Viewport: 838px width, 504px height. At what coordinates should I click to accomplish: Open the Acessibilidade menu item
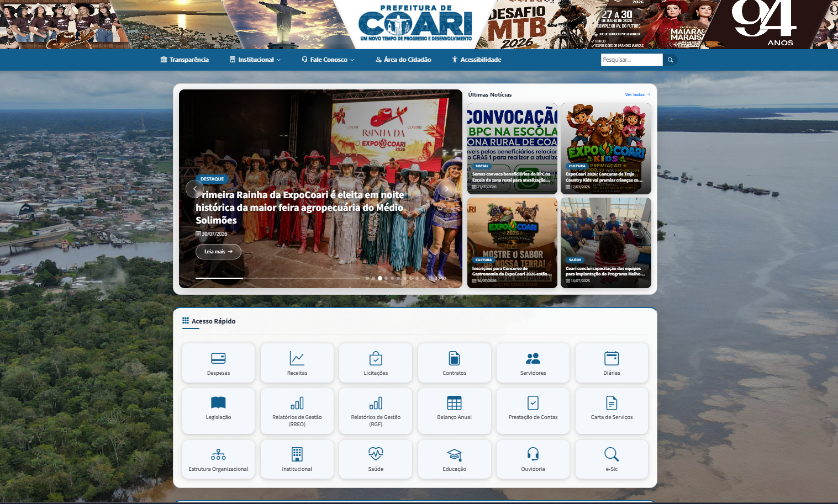coord(477,60)
